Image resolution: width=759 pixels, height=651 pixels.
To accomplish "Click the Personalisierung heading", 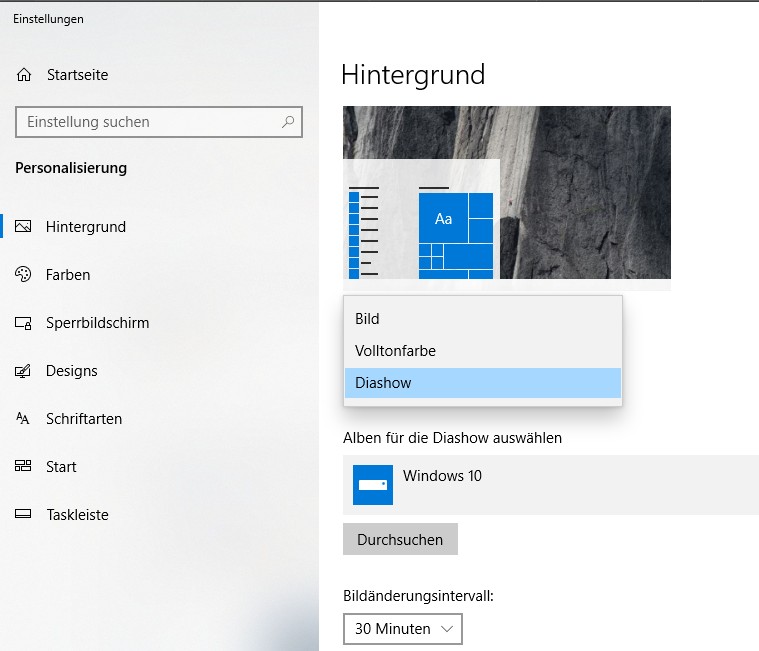I will click(71, 168).
